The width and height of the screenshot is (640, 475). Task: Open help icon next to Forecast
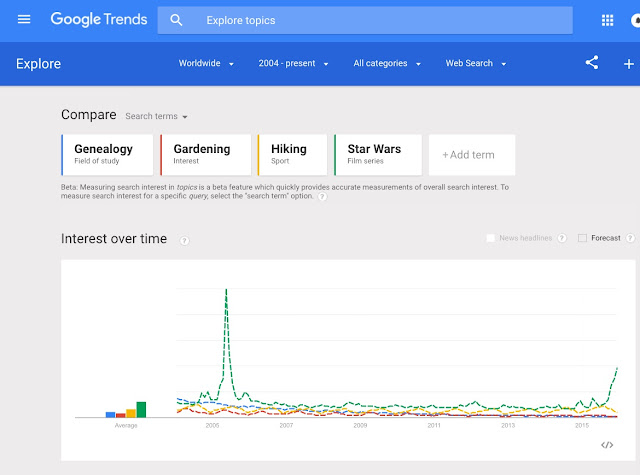point(630,238)
